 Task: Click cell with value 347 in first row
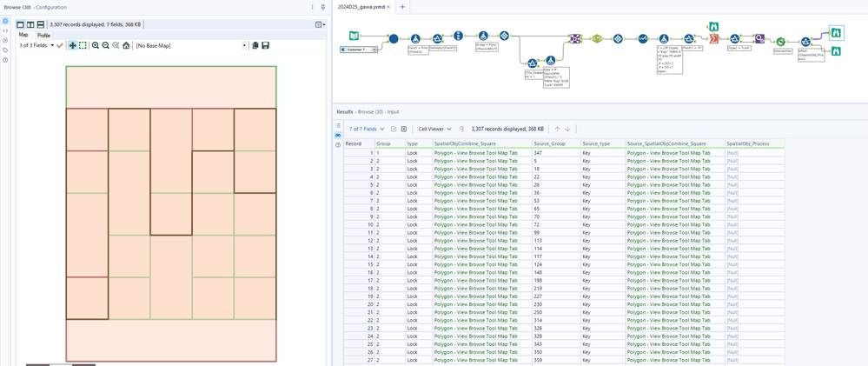click(539, 153)
